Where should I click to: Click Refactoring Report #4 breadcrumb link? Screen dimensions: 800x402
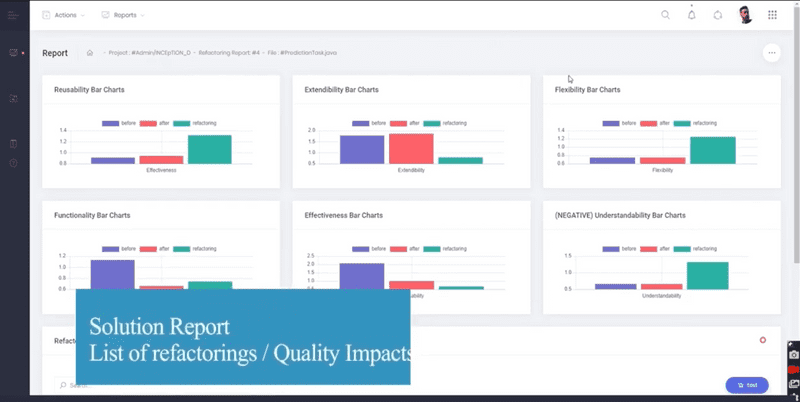[231, 53]
